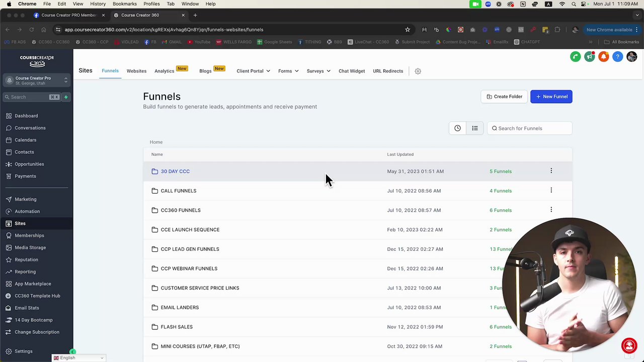The height and width of the screenshot is (362, 644).
Task: Click the recent clock view icon
Action: click(x=457, y=128)
